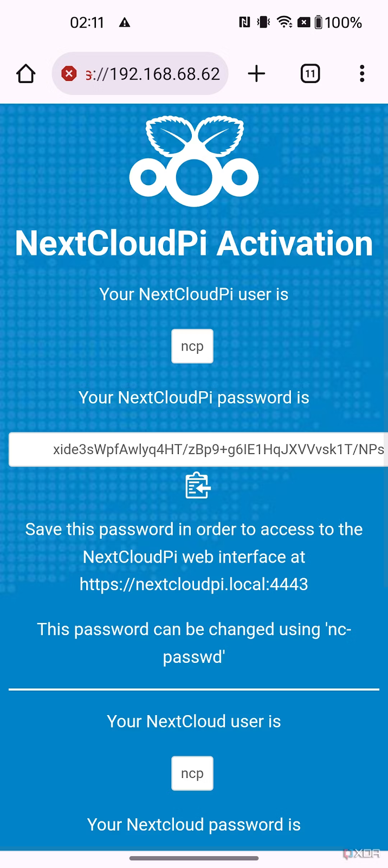Tap the browser home icon

pyautogui.click(x=26, y=74)
